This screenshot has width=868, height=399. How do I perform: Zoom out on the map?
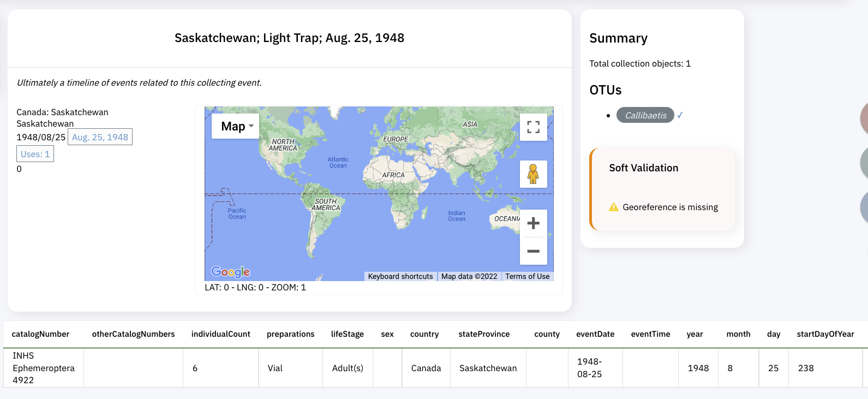point(533,251)
